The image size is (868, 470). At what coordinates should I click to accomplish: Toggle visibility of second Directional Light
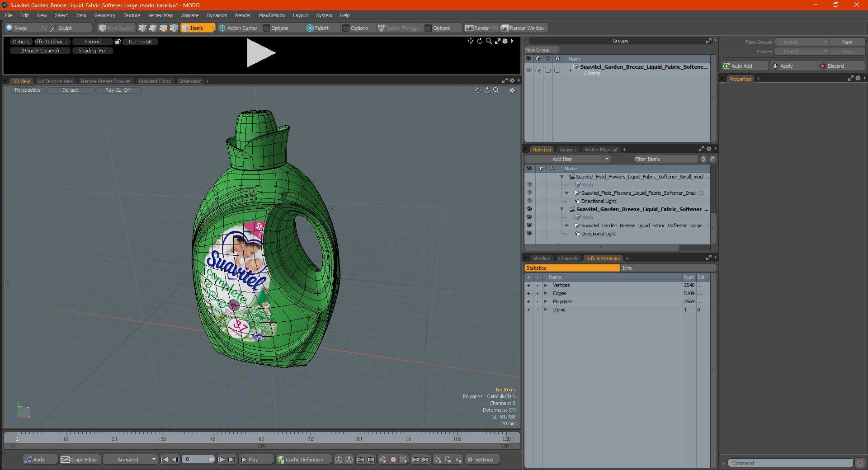coord(529,234)
